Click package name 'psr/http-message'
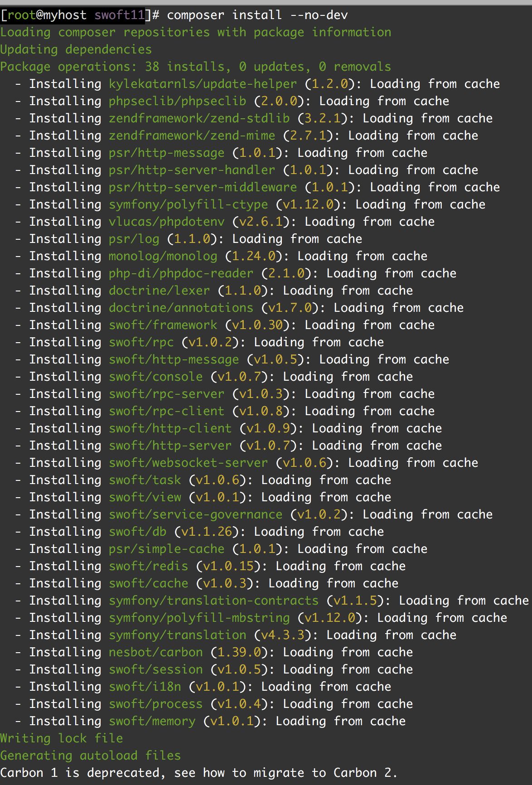The width and height of the screenshot is (532, 785). click(x=167, y=153)
